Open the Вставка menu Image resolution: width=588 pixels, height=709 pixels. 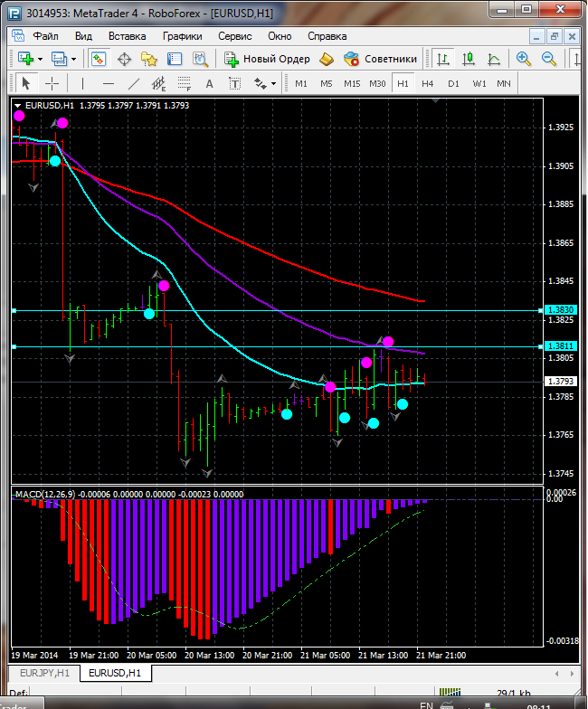pyautogui.click(x=127, y=36)
